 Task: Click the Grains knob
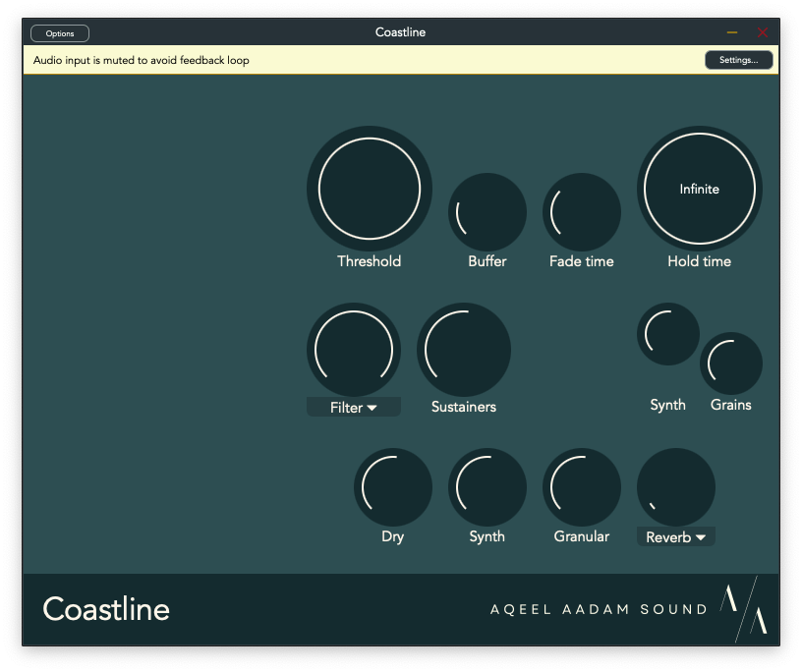tap(731, 364)
